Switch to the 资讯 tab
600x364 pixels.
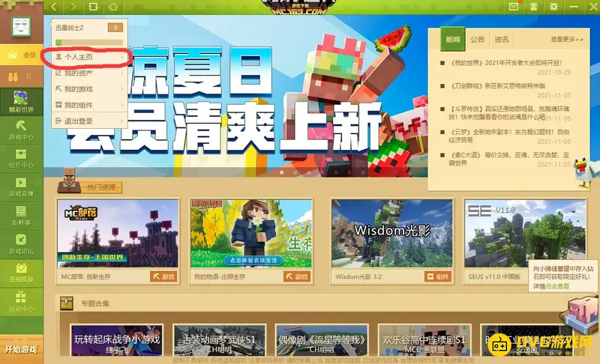tap(501, 39)
